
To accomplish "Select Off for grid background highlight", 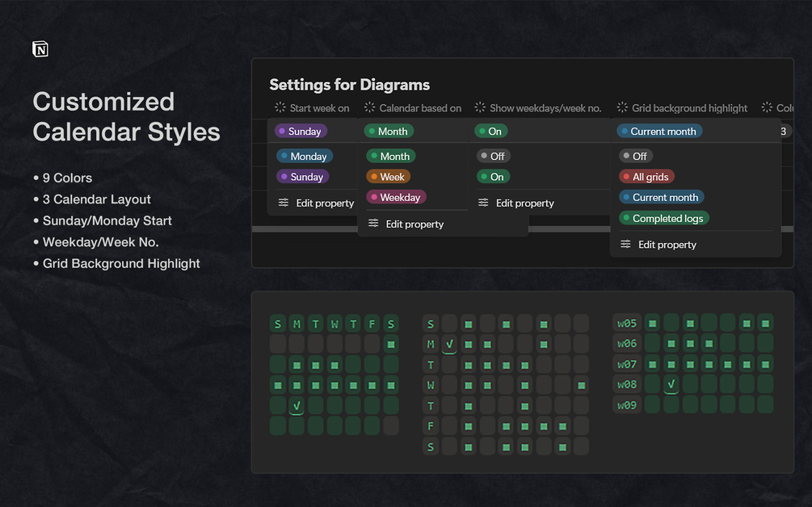I will click(x=635, y=156).
